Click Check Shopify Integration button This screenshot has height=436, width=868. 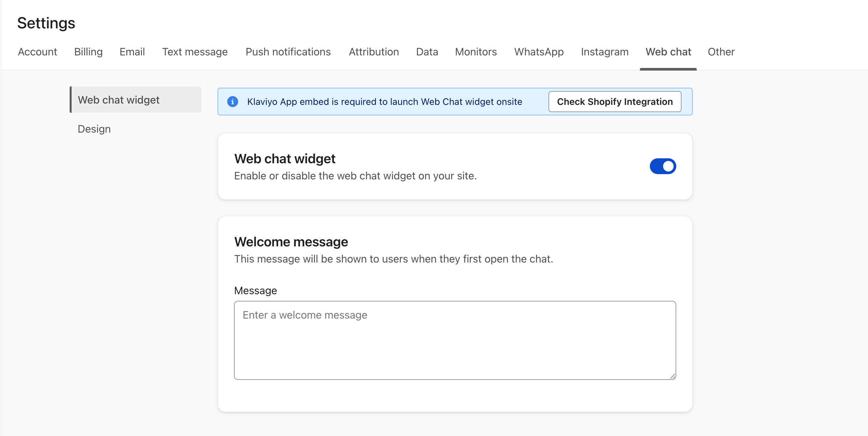point(615,101)
